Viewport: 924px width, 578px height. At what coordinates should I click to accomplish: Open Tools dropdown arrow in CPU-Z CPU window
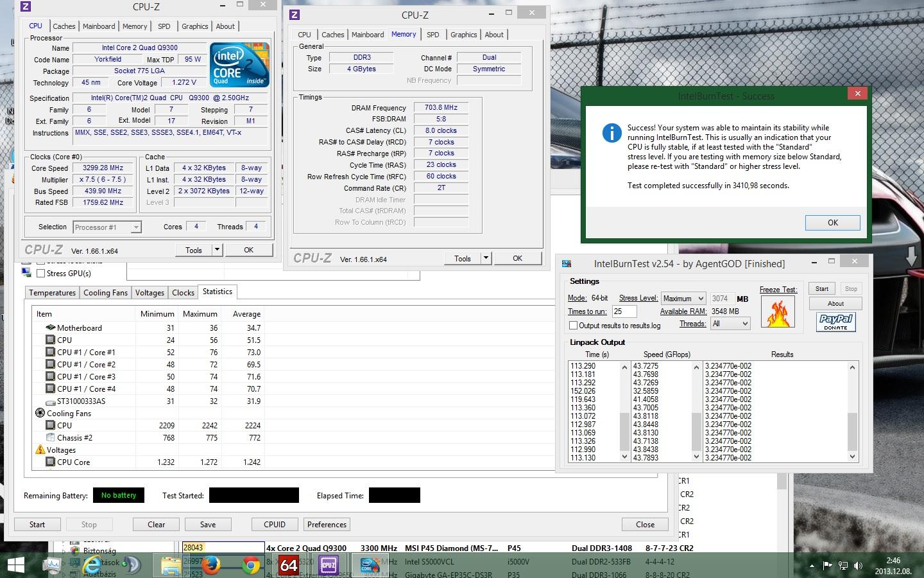click(x=217, y=250)
